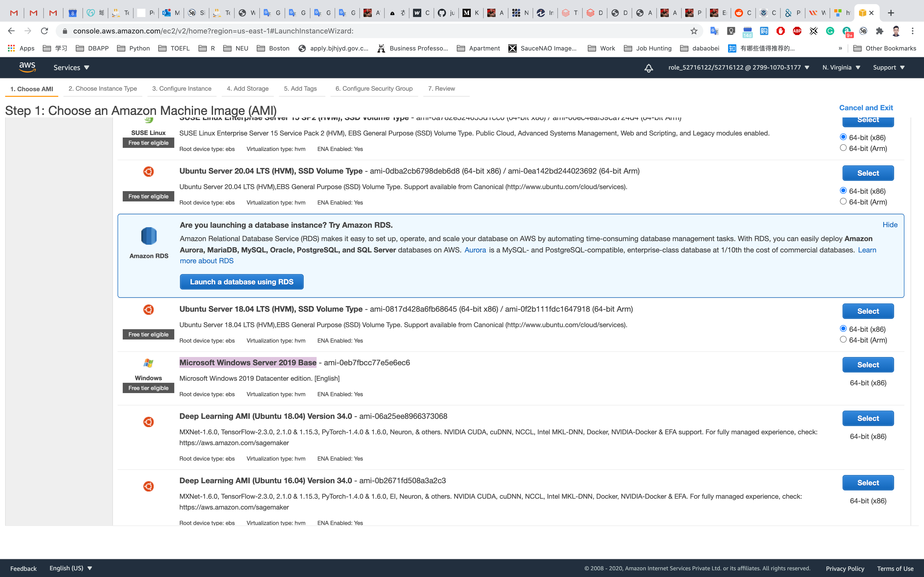The height and width of the screenshot is (577, 924).
Task: Open the browser Extensions puzzle icon
Action: click(x=880, y=31)
